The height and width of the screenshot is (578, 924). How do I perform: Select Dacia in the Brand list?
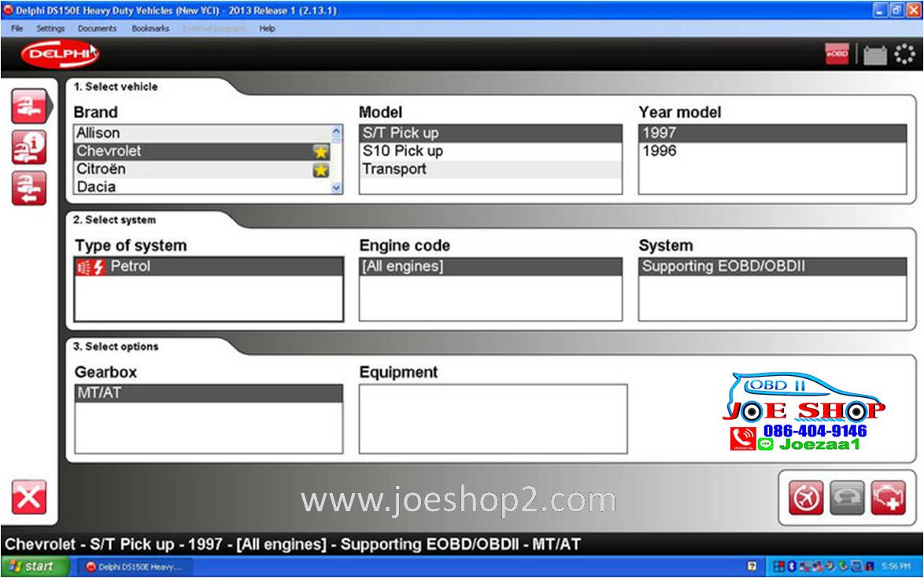pos(96,187)
